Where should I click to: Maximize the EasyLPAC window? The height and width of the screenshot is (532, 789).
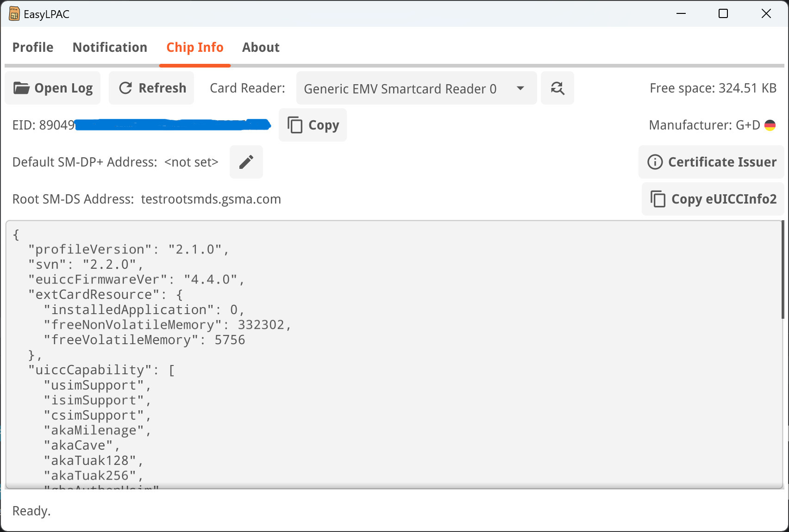(723, 14)
